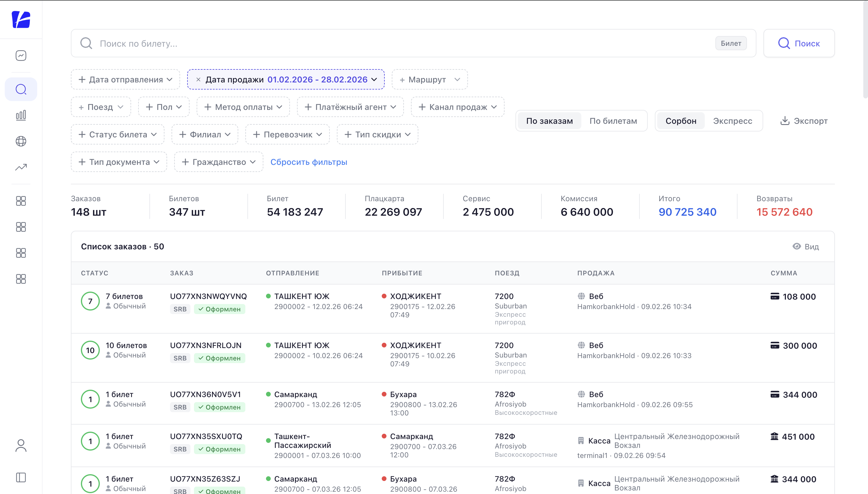
Task: Open the trending arrow sidebar icon
Action: [x=21, y=167]
